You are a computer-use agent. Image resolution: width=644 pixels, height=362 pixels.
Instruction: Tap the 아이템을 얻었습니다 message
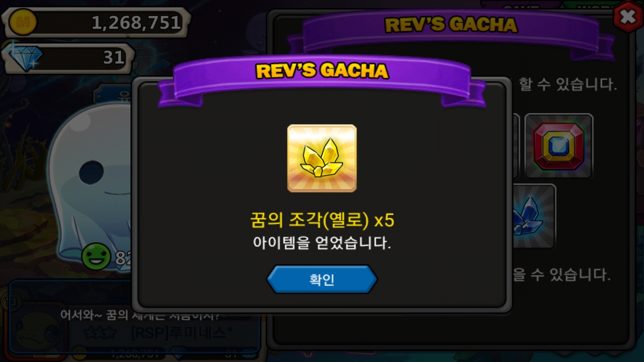pyautogui.click(x=322, y=243)
